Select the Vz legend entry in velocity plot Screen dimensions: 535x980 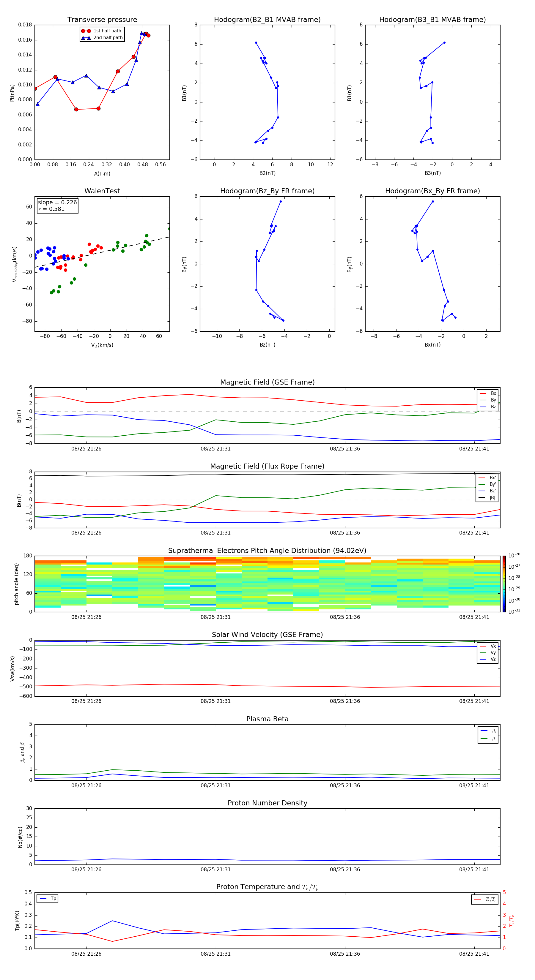tap(488, 659)
